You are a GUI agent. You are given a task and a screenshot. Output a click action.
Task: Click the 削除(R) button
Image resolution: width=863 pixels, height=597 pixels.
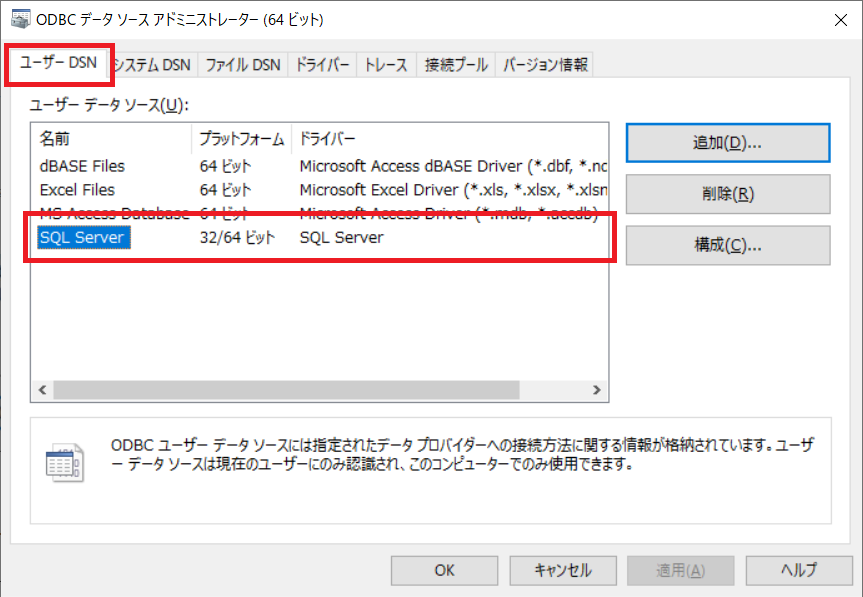tap(728, 194)
